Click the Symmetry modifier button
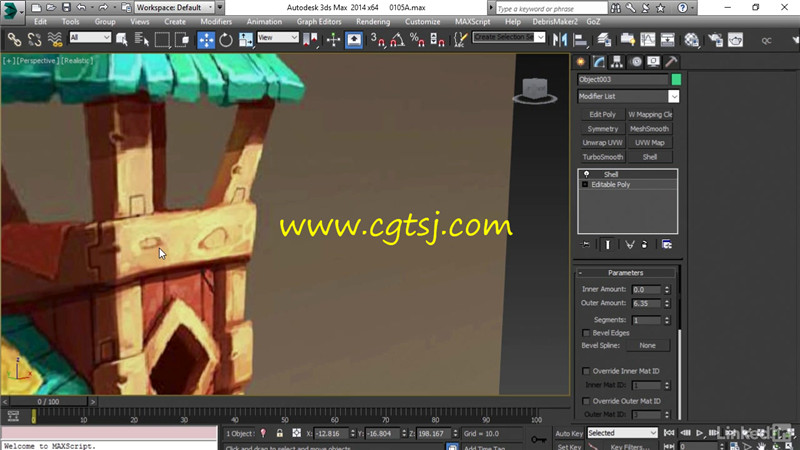The height and width of the screenshot is (450, 800). click(x=603, y=129)
